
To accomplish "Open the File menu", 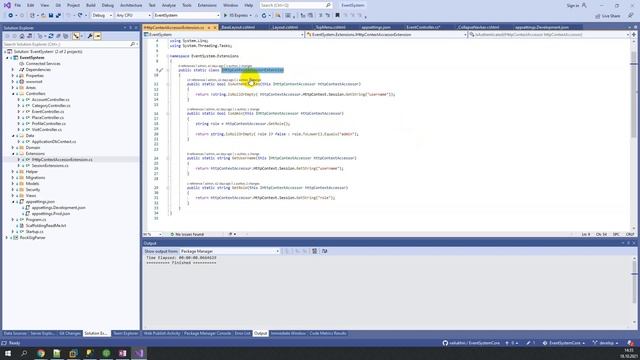I will [17, 5].
